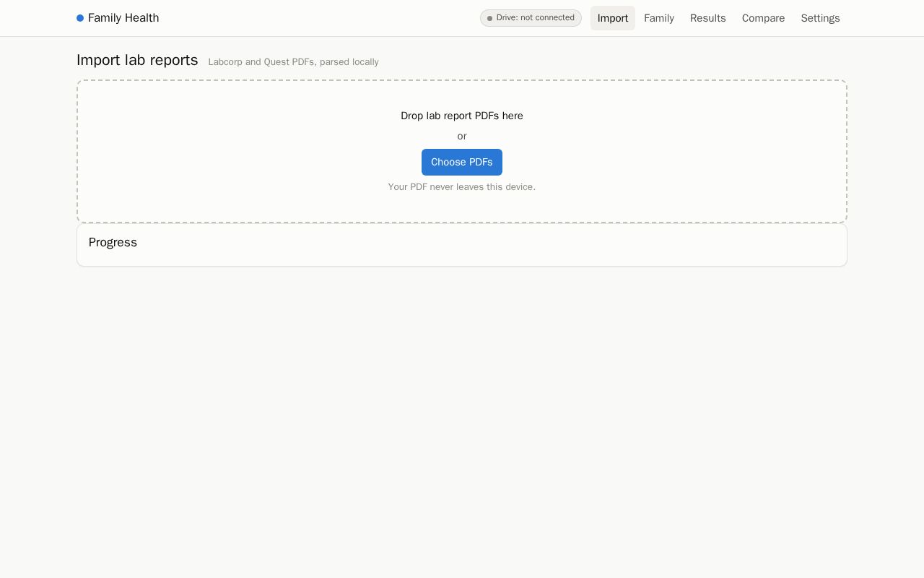
Task: Open the Compare tab
Action: [x=763, y=18]
